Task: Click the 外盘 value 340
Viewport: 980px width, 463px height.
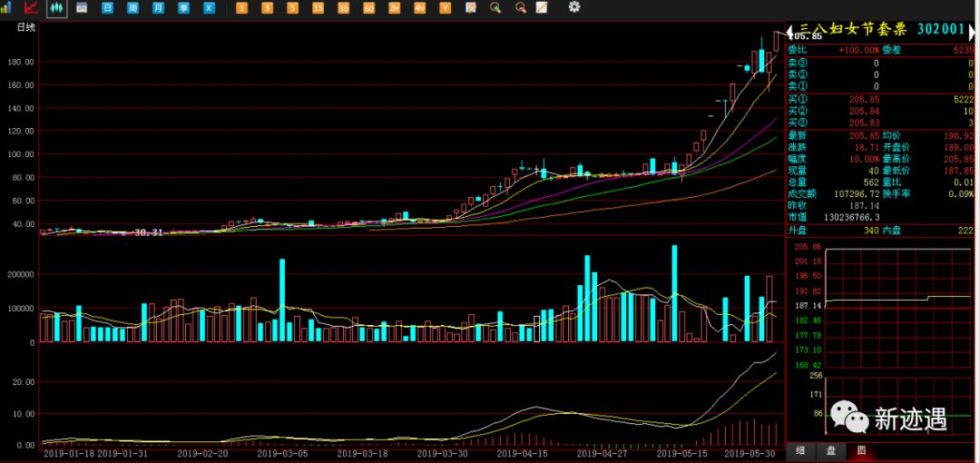Action: coord(872,231)
